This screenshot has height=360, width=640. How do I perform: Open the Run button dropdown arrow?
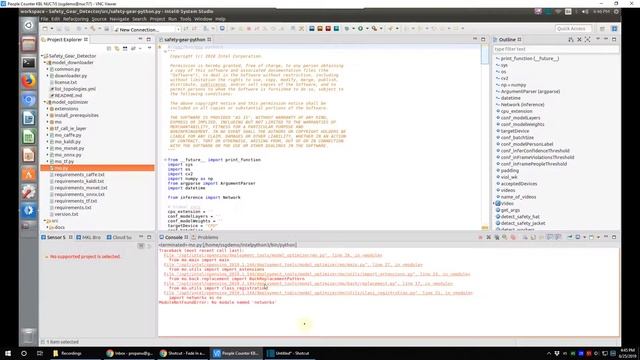point(367,29)
